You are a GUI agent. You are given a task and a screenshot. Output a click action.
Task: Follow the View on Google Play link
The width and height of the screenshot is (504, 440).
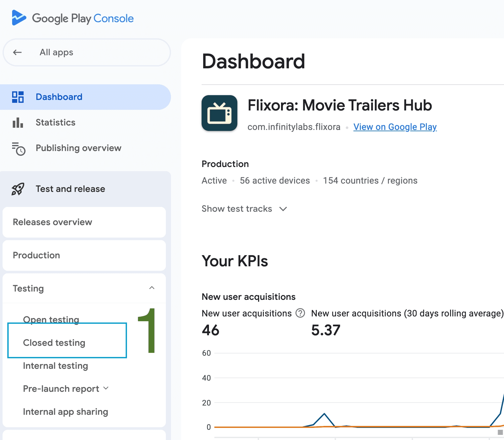pos(395,127)
